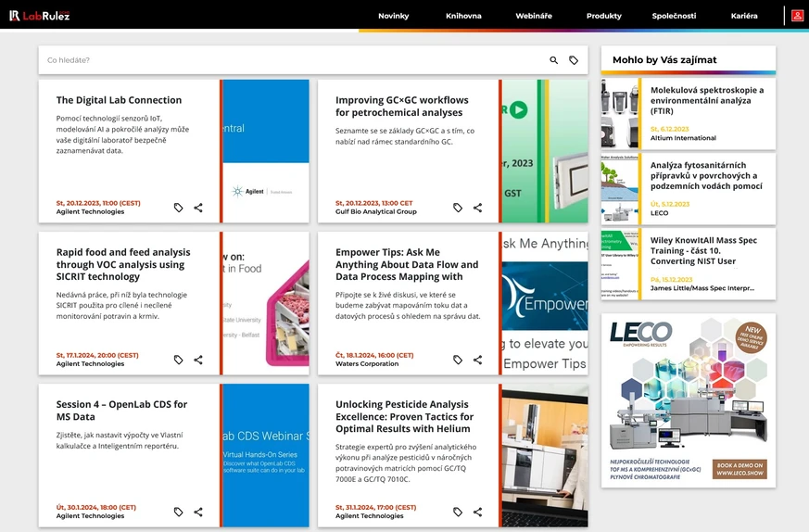Share The Digital Lab Connection webinar
The height and width of the screenshot is (532, 809).
click(198, 208)
